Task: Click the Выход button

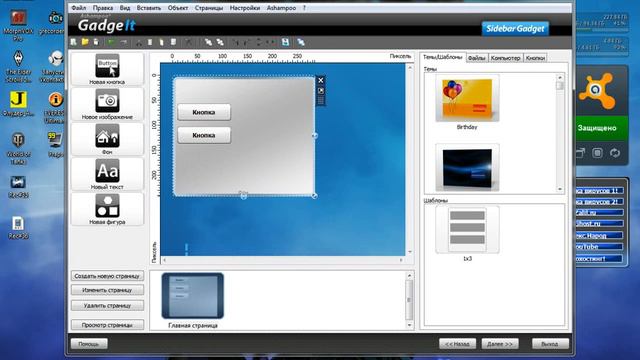Action: (550, 344)
